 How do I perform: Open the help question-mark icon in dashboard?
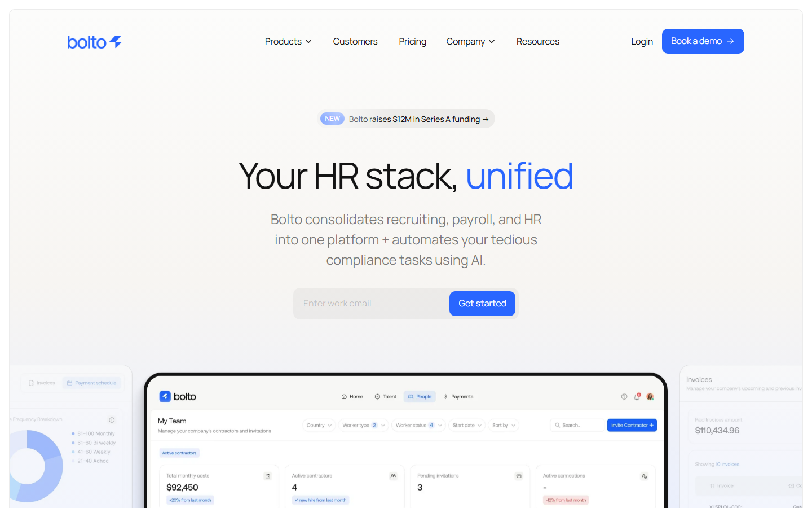(x=624, y=397)
